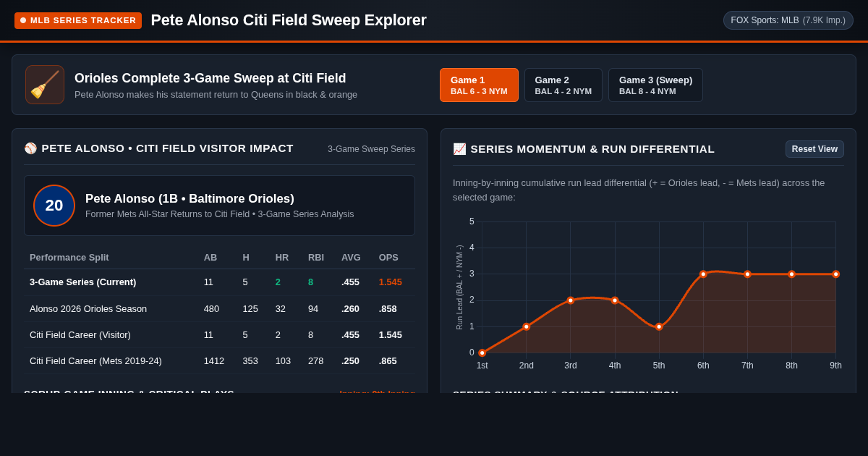Click the .865 Mets career OPS value

click(x=388, y=360)
